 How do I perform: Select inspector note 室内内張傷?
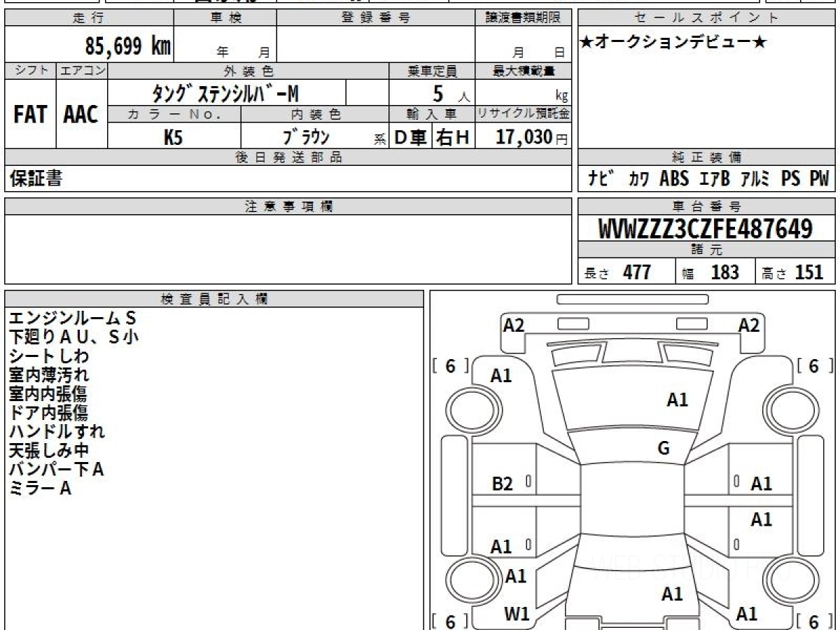pos(48,394)
